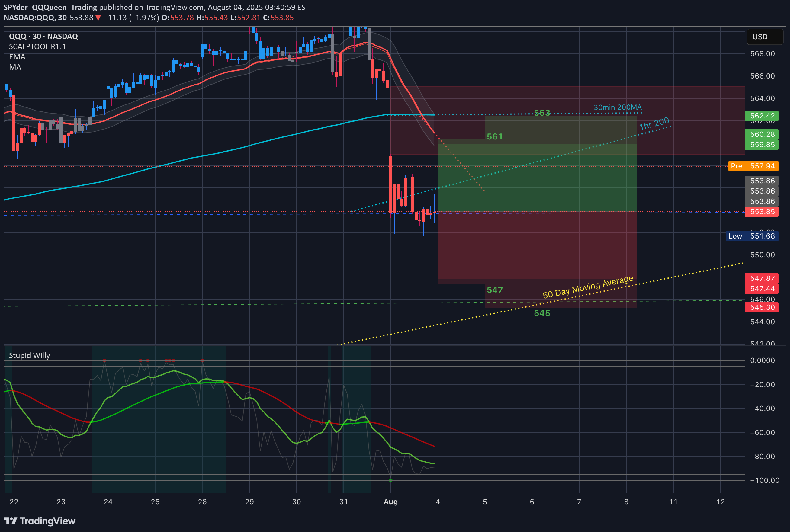Click −20.00 on the oscillator scale
Image resolution: width=790 pixels, height=532 pixels.
pyautogui.click(x=763, y=384)
